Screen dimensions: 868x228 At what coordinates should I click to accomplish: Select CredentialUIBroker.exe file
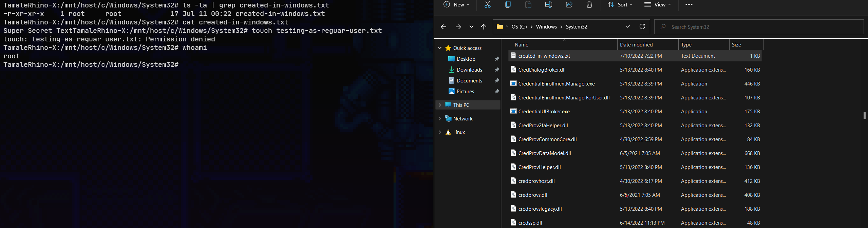pos(635,112)
